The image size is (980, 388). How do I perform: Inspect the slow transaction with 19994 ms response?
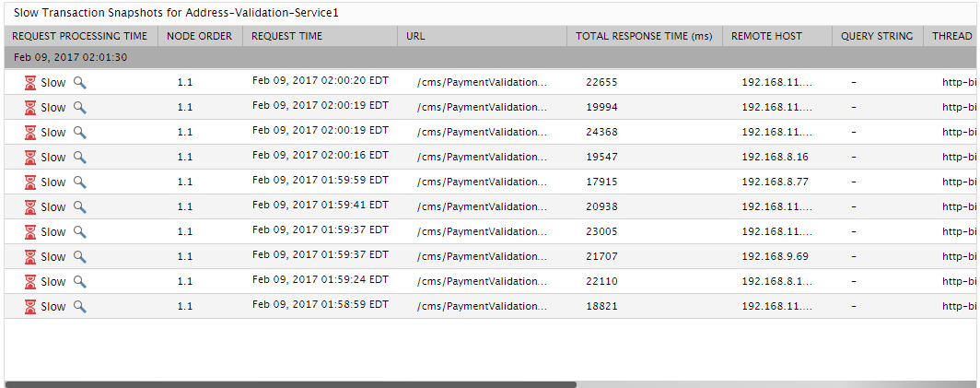pyautogui.click(x=79, y=108)
